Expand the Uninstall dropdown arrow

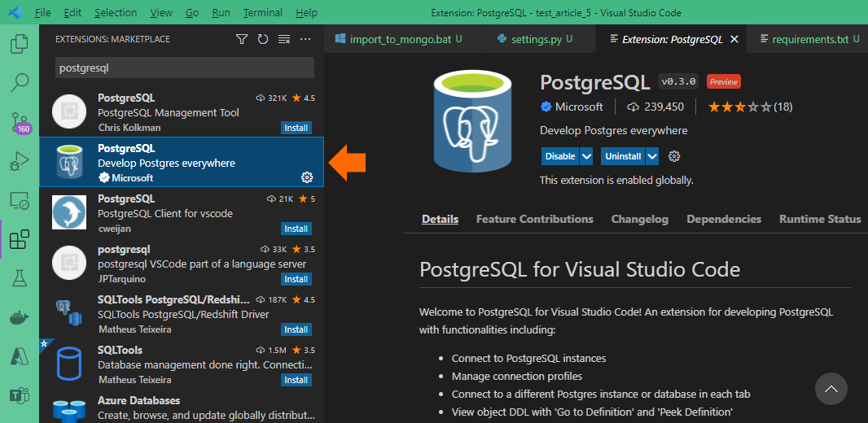tap(652, 156)
